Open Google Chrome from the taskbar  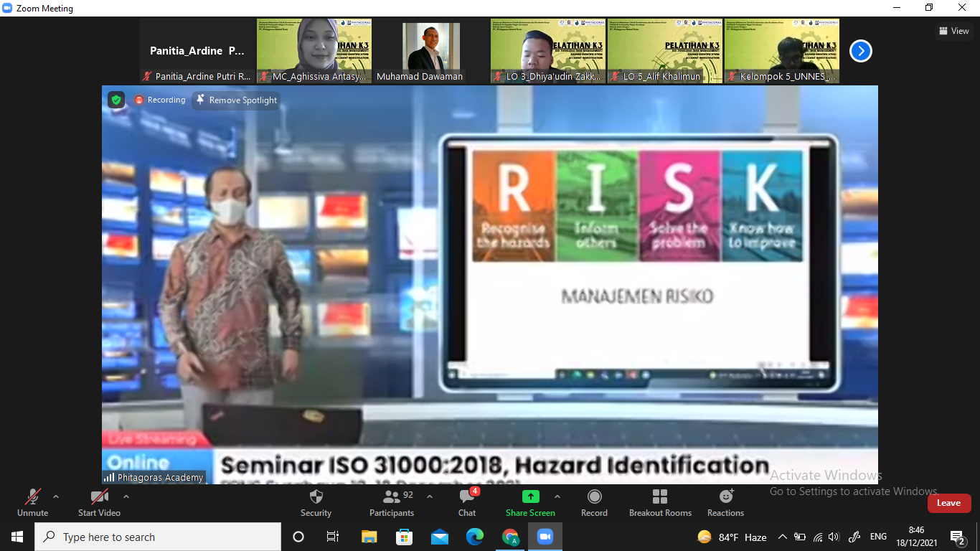click(510, 537)
